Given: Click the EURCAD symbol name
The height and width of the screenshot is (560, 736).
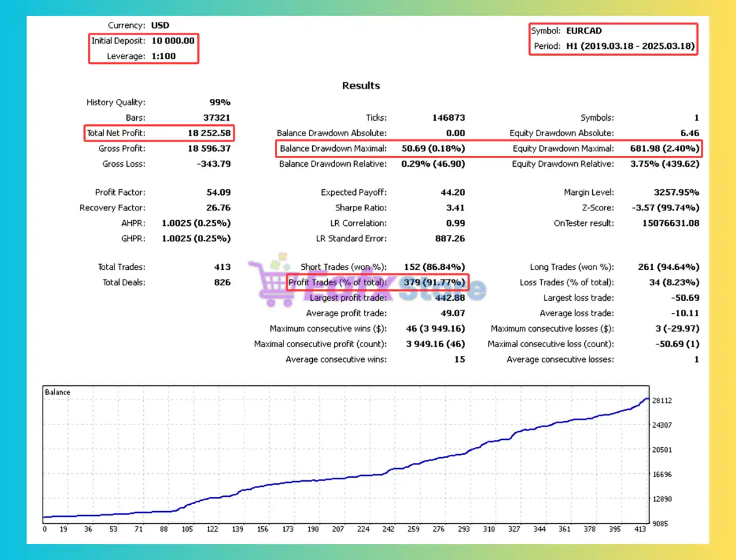Looking at the screenshot, I should [584, 31].
